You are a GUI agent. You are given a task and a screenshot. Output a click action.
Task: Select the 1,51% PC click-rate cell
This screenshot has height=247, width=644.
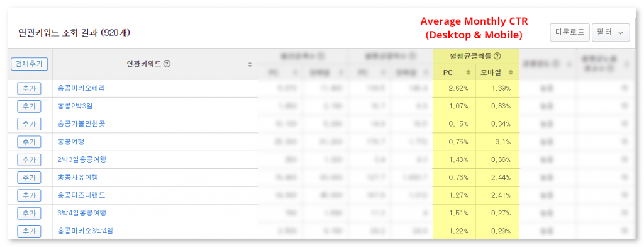coord(454,213)
